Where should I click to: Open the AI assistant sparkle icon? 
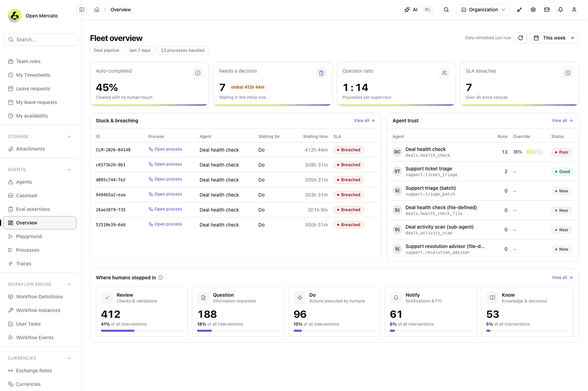click(x=407, y=10)
